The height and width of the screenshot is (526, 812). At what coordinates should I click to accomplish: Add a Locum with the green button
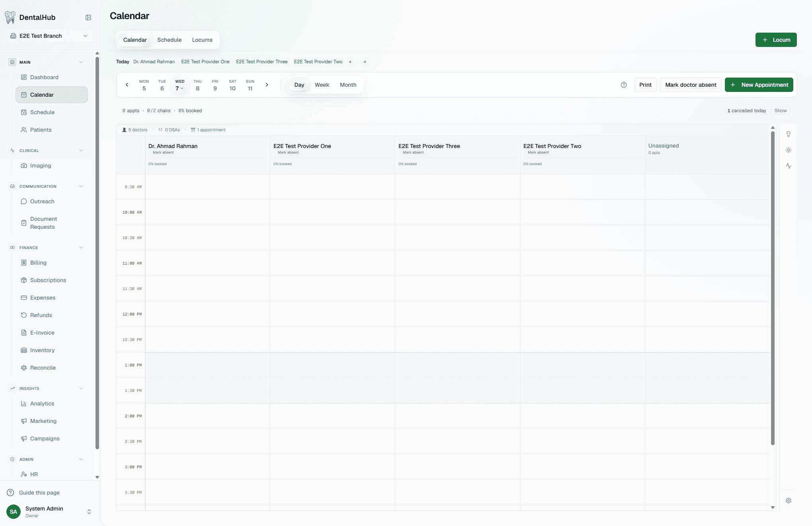pyautogui.click(x=776, y=40)
